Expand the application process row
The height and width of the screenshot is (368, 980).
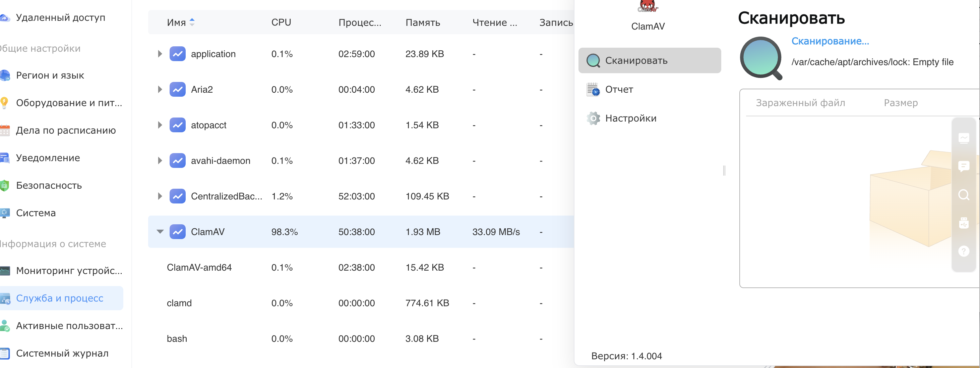tap(160, 54)
